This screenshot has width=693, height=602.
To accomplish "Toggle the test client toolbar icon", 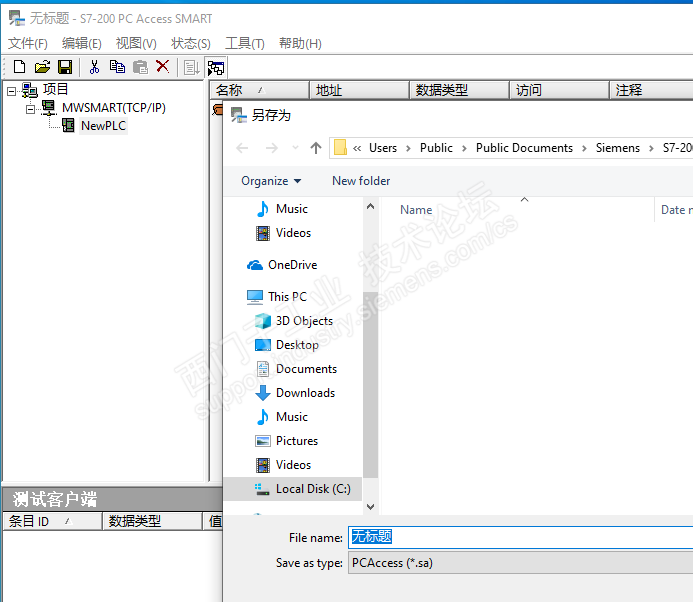I will click(x=216, y=68).
